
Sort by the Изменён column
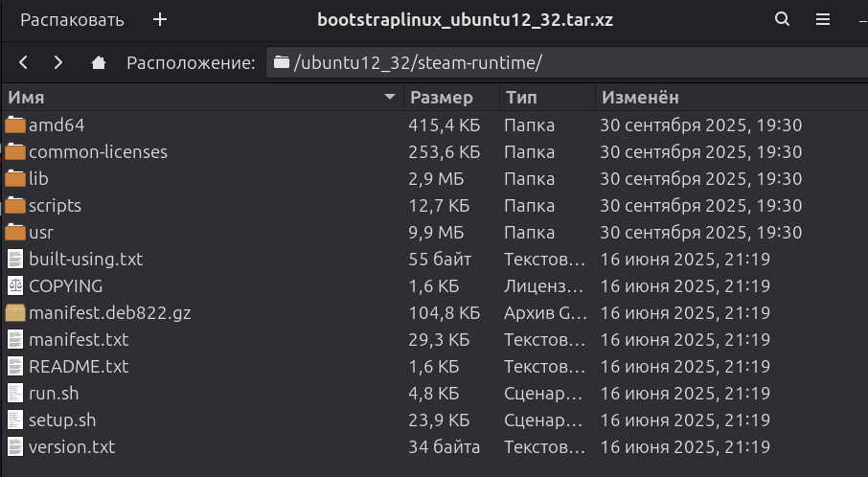640,98
